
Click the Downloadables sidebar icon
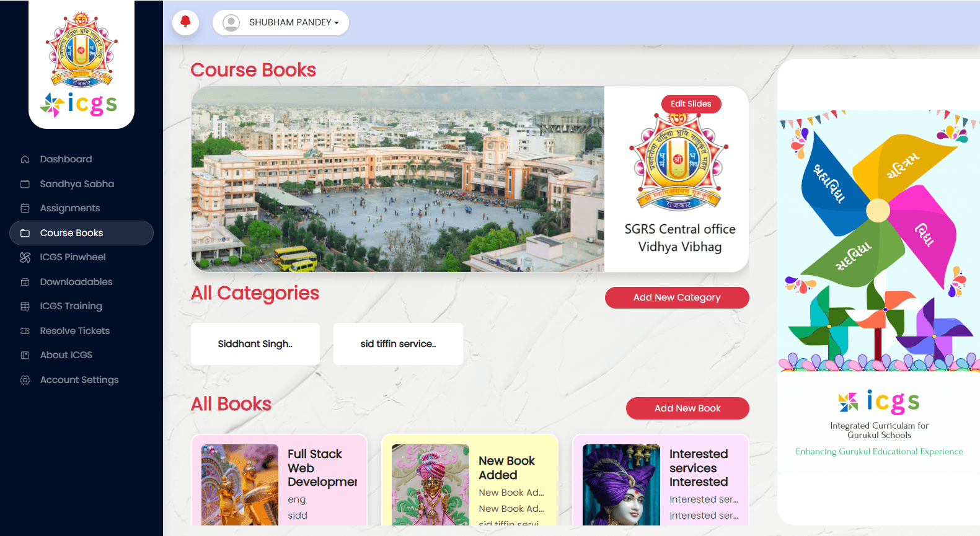pos(25,282)
